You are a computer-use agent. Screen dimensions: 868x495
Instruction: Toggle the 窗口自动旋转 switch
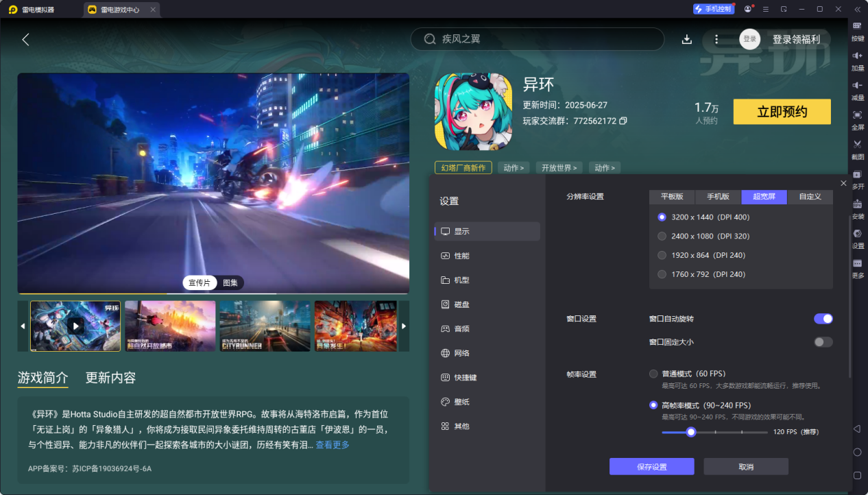point(823,319)
